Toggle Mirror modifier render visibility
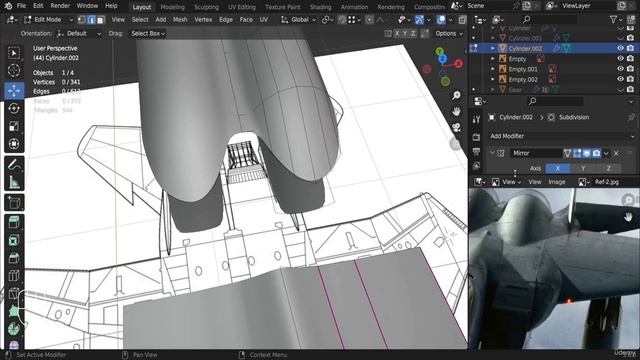Image resolution: width=640 pixels, height=360 pixels. tap(596, 153)
